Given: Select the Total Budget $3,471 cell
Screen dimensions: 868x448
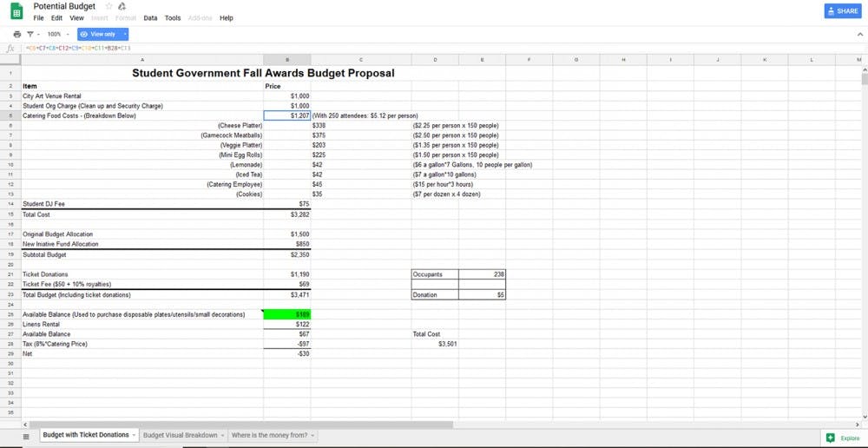Looking at the screenshot, I should coord(286,294).
